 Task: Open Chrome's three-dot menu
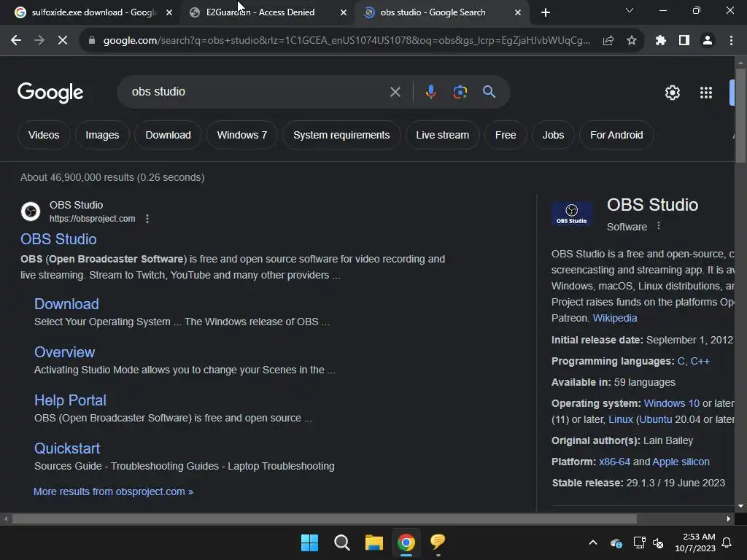[x=731, y=41]
